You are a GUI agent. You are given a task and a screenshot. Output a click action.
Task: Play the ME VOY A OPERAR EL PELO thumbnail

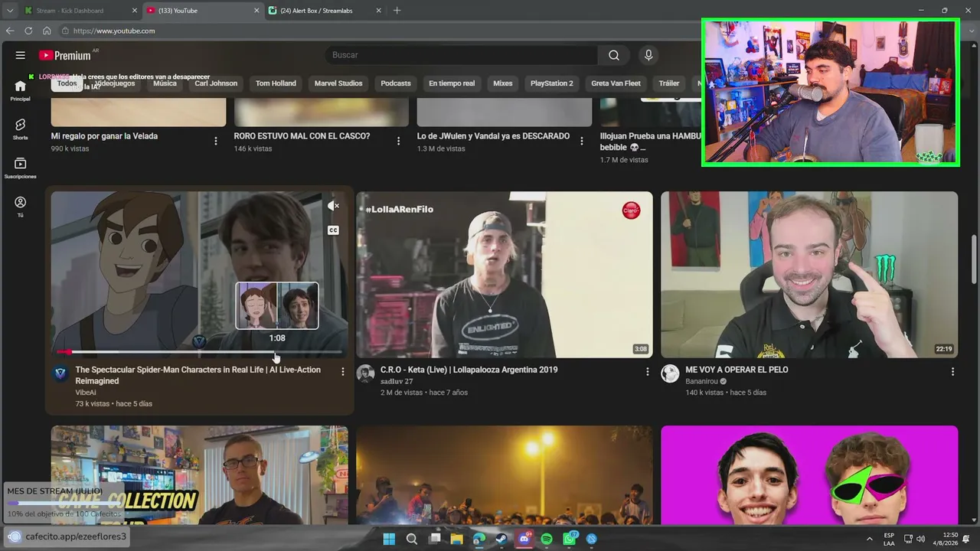point(809,275)
